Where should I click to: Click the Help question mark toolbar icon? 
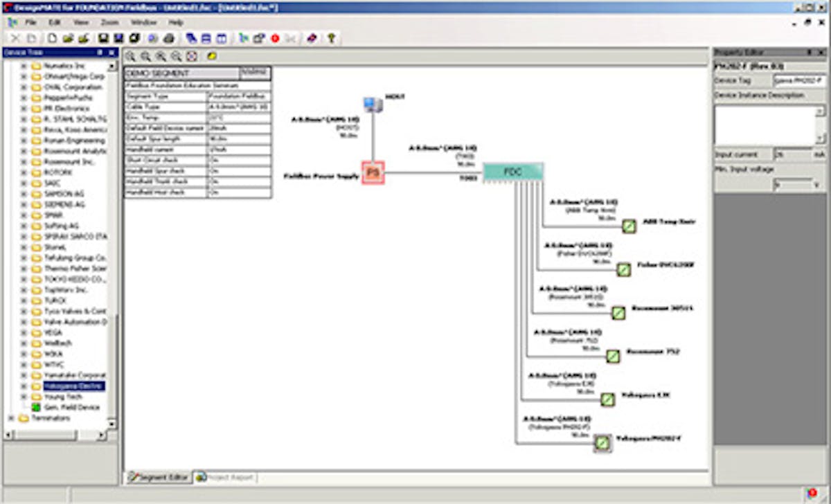330,37
